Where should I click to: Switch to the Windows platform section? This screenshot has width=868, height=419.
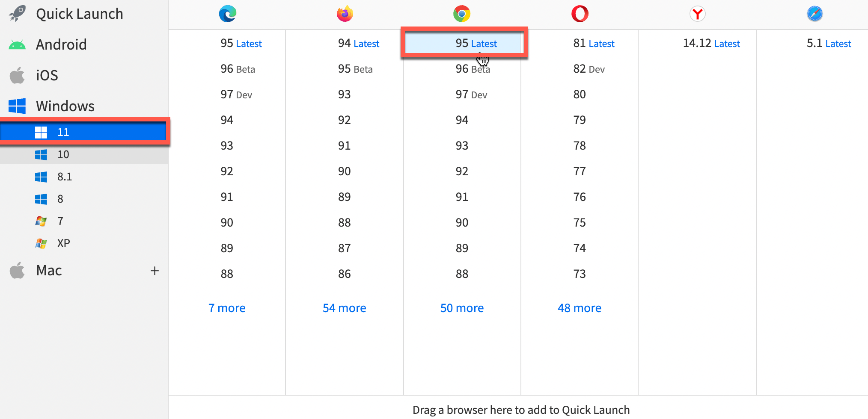point(65,106)
